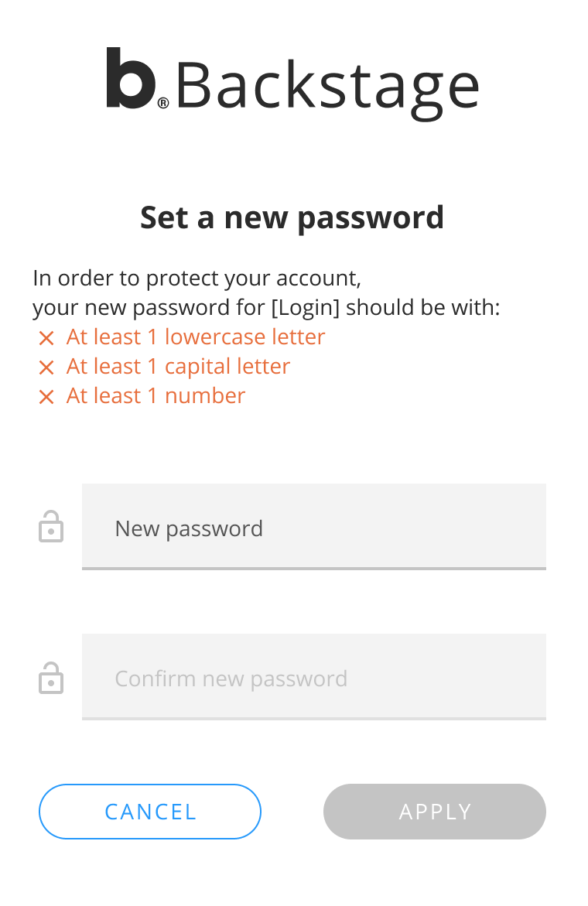Click the lock icon beside New password
The image size is (588, 906).
pos(51,526)
